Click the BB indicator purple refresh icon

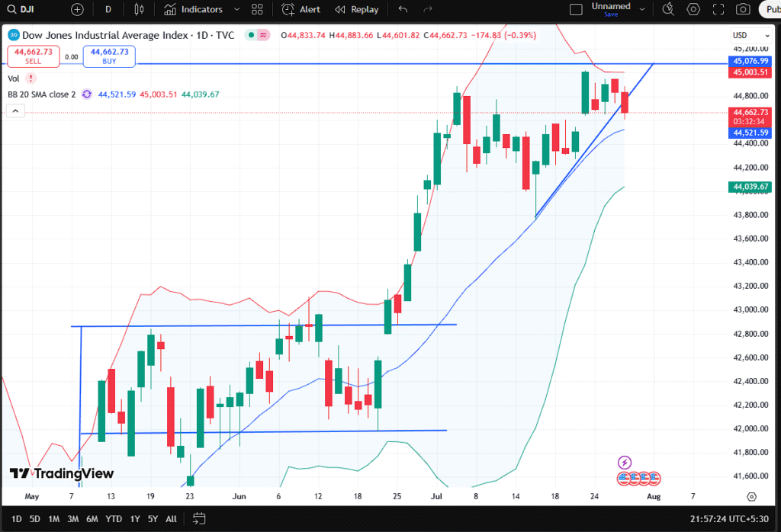(87, 95)
